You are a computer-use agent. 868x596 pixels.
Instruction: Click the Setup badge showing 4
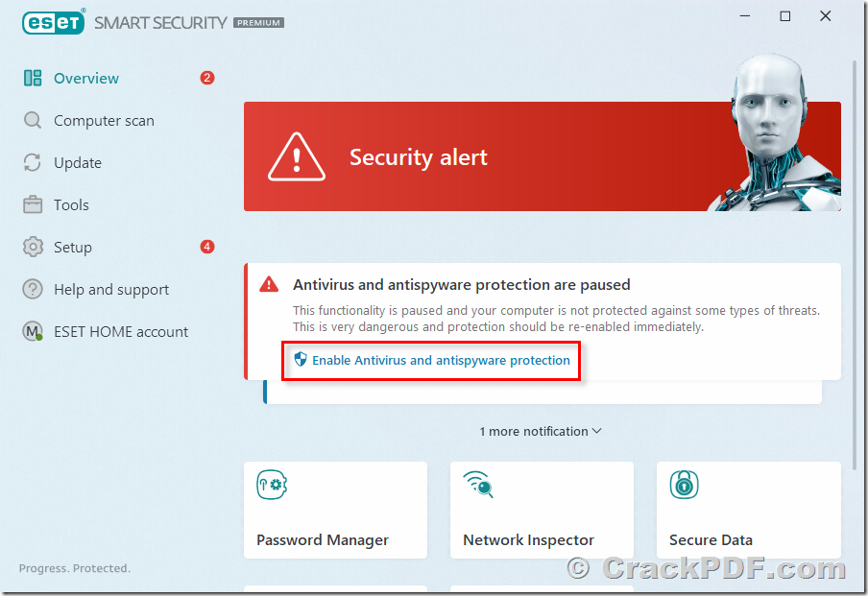pos(207,247)
